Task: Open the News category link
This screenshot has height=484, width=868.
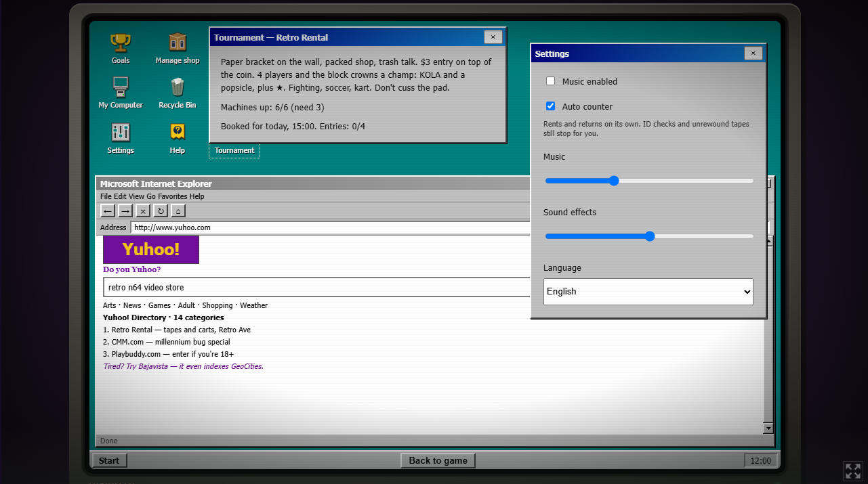Action: [x=132, y=305]
